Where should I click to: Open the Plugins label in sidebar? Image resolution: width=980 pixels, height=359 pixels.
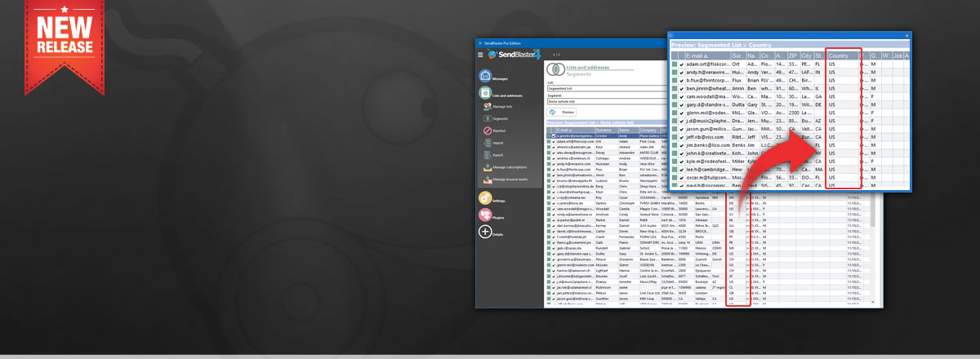(498, 218)
